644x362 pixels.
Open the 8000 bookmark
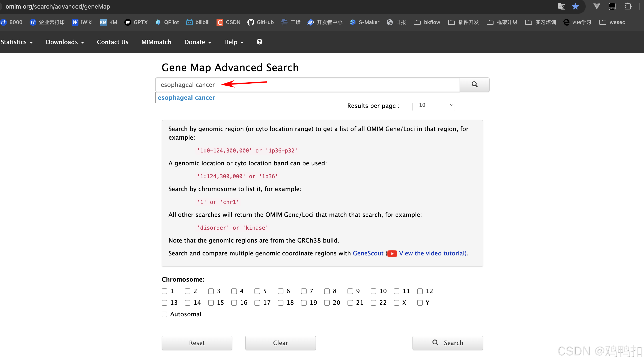[12, 22]
